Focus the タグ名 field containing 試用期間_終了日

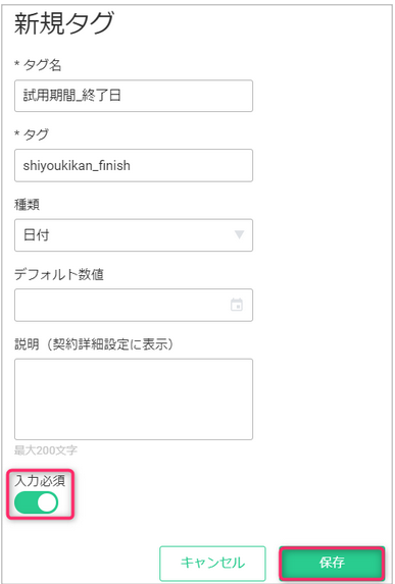(x=133, y=96)
